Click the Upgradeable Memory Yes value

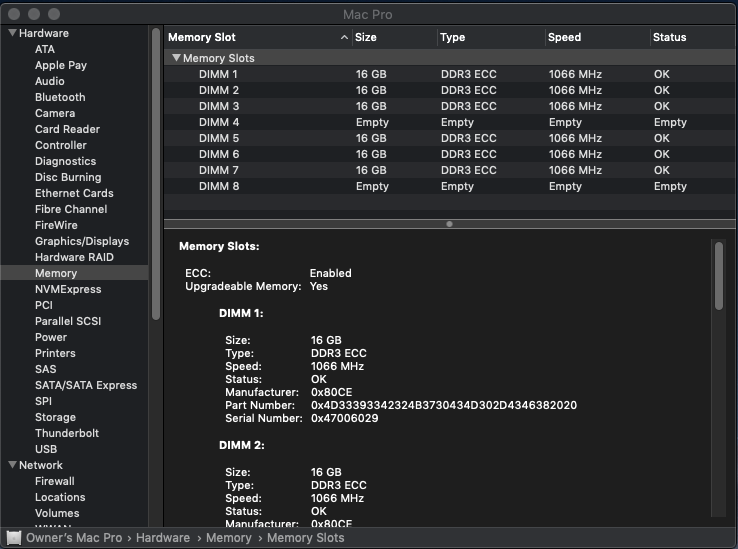[x=319, y=286]
